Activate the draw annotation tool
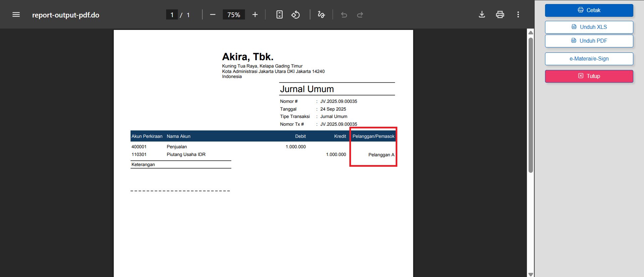 pyautogui.click(x=321, y=15)
